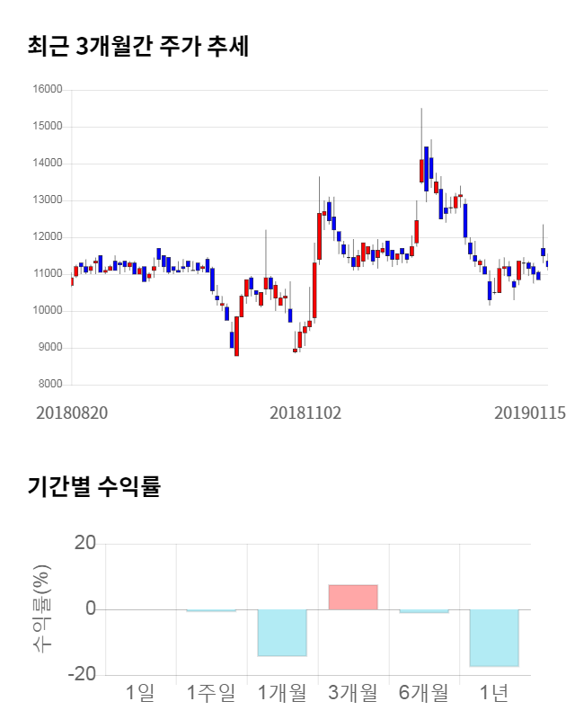
Task: Select the 20181102 date label
Action: 305,413
